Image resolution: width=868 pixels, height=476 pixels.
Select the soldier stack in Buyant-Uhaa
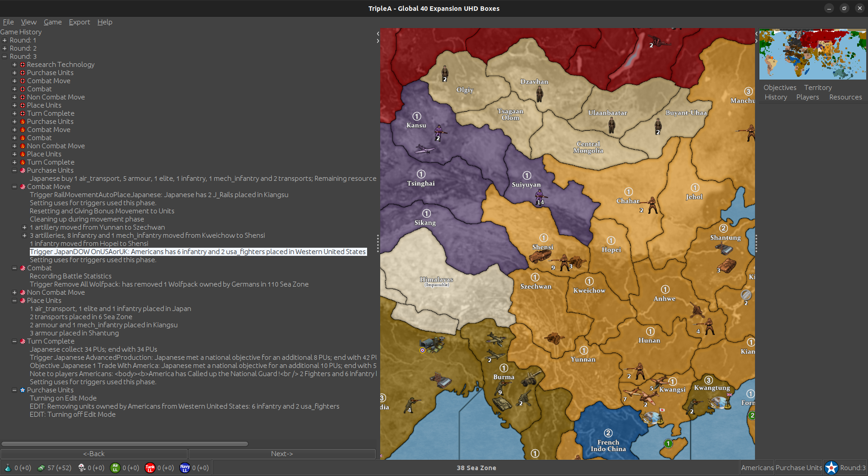click(658, 127)
